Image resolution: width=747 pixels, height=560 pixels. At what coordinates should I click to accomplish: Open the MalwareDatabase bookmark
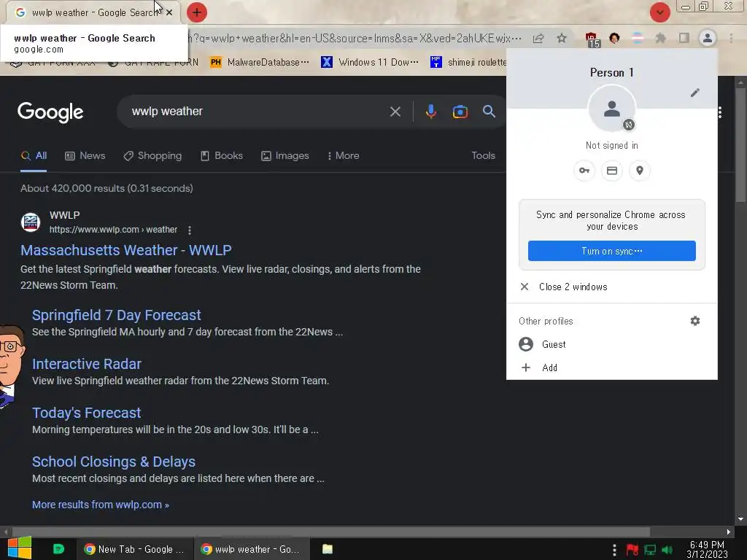pos(260,62)
